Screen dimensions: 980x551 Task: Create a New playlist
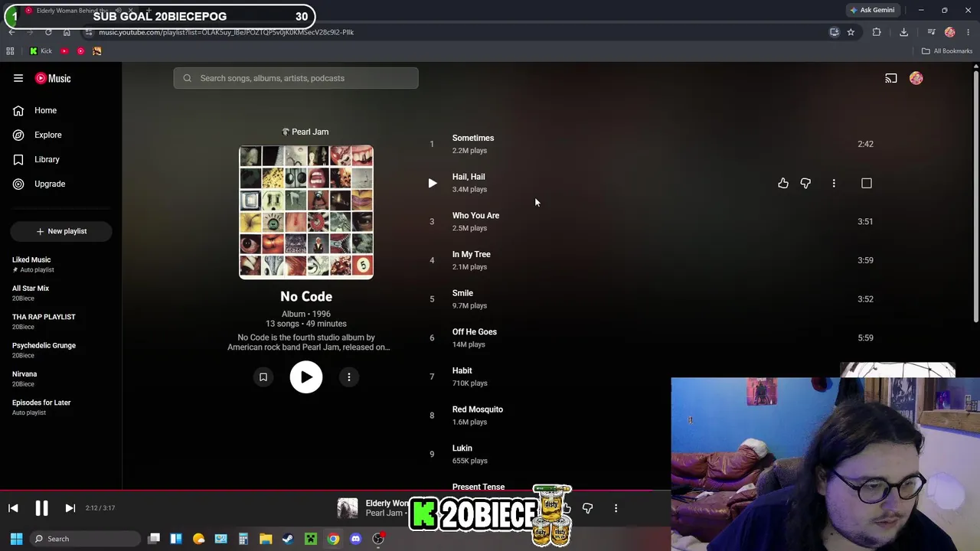61,231
